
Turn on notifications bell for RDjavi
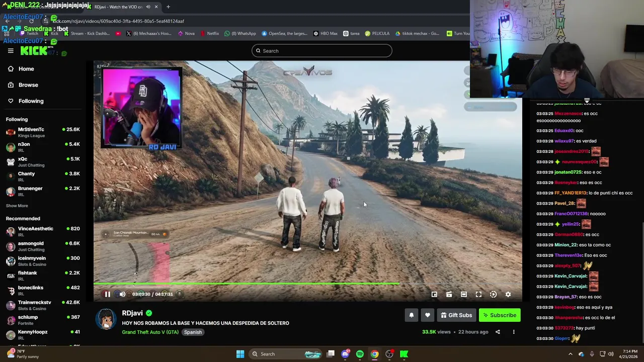pos(412,315)
